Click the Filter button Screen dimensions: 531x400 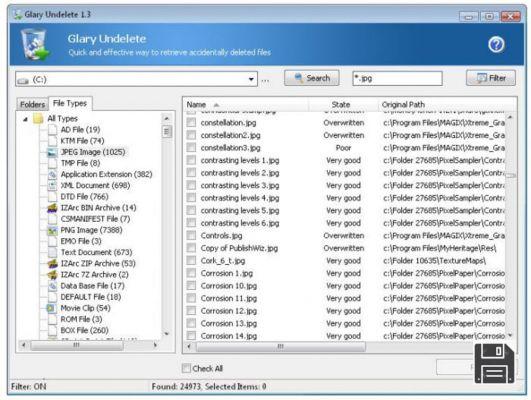click(491, 78)
